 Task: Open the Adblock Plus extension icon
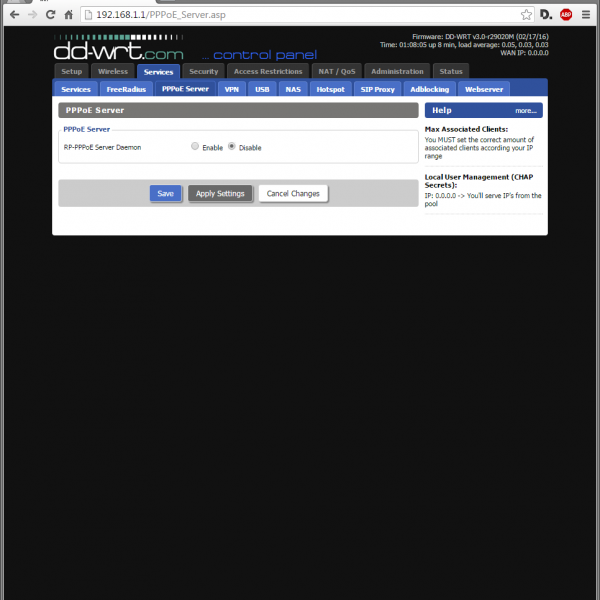(566, 15)
